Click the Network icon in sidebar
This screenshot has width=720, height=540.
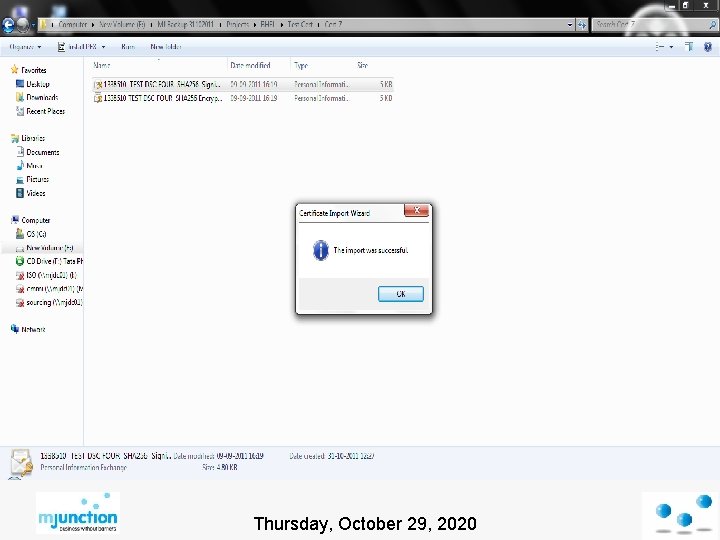(x=15, y=329)
